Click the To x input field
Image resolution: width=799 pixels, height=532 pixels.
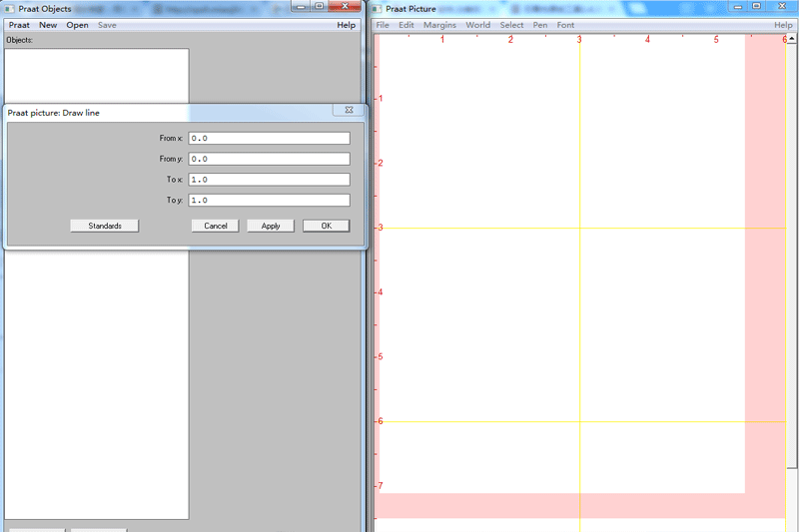(269, 180)
